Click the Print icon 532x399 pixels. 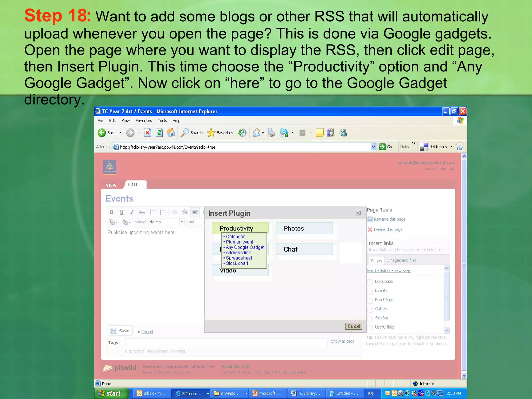point(271,133)
